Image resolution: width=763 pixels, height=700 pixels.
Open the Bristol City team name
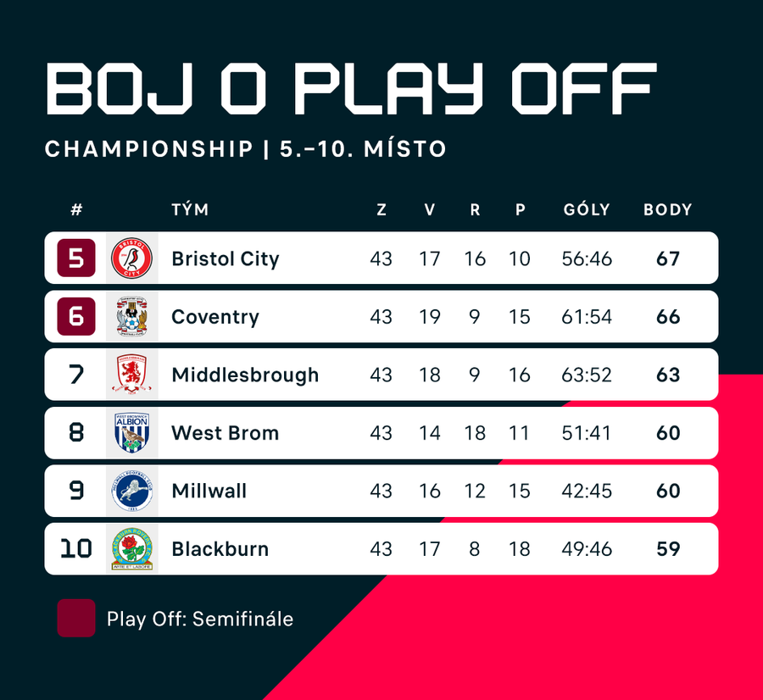tap(225, 258)
